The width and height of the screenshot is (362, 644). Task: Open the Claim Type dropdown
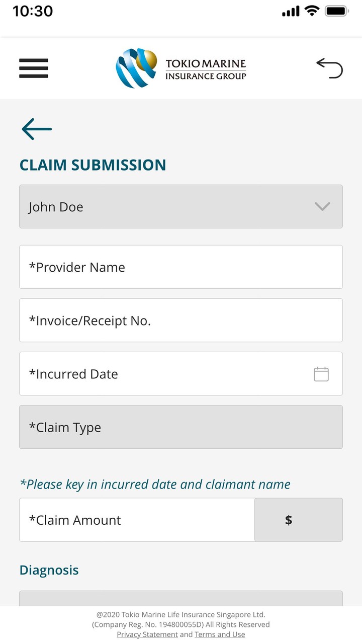[181, 427]
